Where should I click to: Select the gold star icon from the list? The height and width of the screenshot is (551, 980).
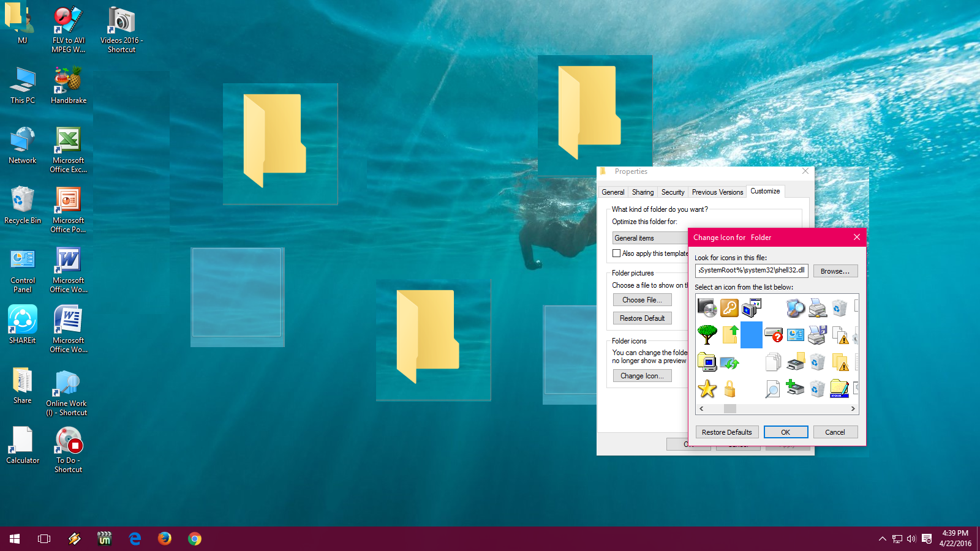707,389
